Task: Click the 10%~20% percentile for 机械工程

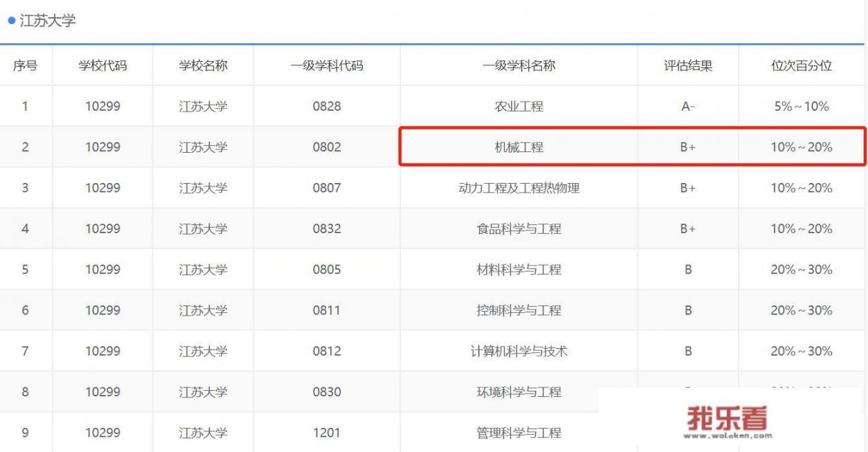Action: tap(801, 147)
